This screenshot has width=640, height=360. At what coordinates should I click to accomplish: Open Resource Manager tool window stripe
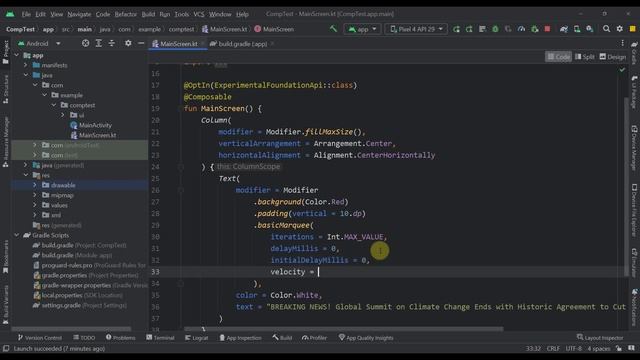click(x=6, y=142)
